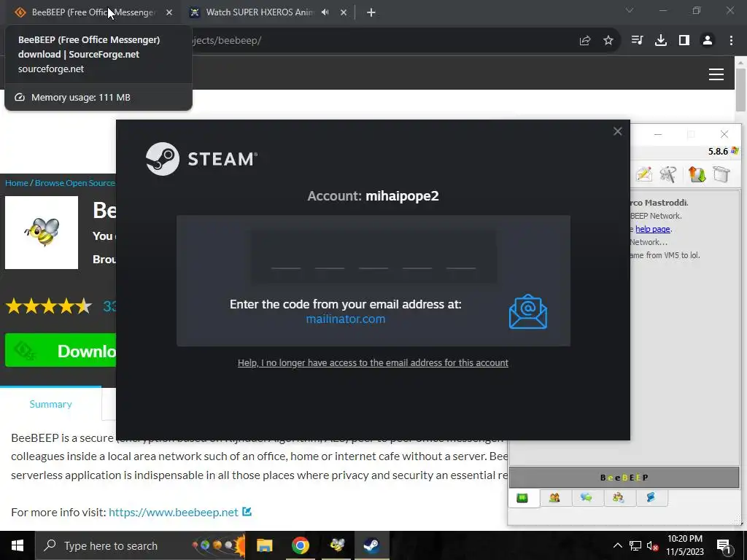
Task: Click the page vertical scrollbar
Action: click(741, 89)
